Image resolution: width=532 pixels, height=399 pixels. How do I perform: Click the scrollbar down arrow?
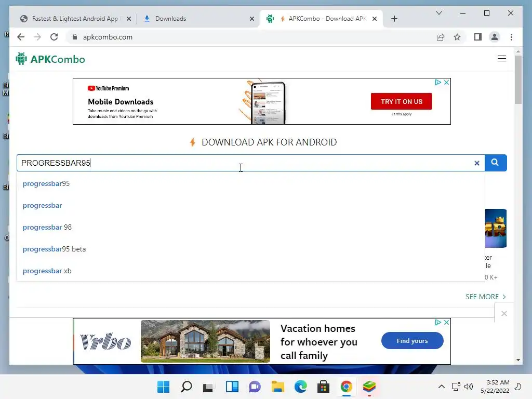pyautogui.click(x=518, y=360)
